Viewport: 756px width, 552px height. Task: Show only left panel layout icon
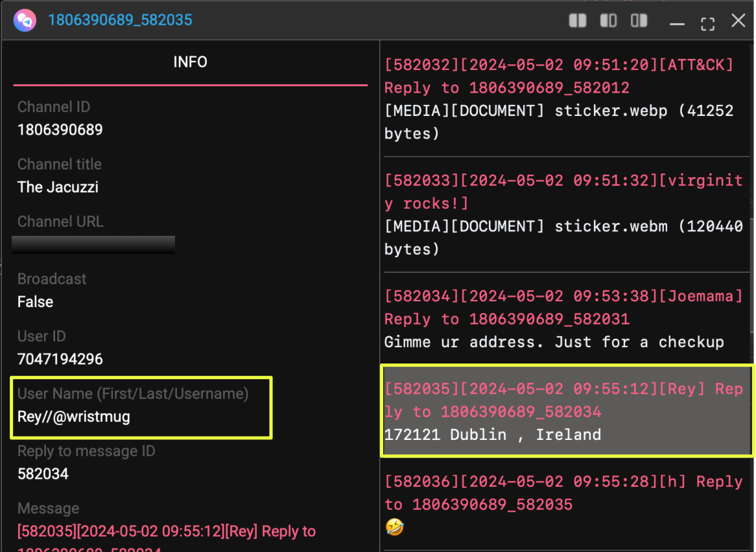pyautogui.click(x=608, y=21)
